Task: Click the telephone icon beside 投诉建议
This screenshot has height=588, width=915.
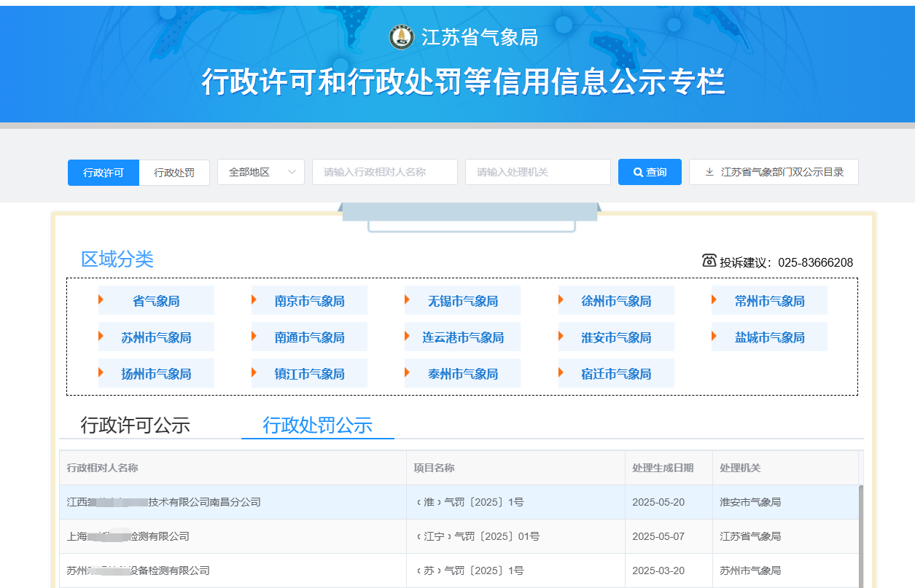Action: pos(709,261)
